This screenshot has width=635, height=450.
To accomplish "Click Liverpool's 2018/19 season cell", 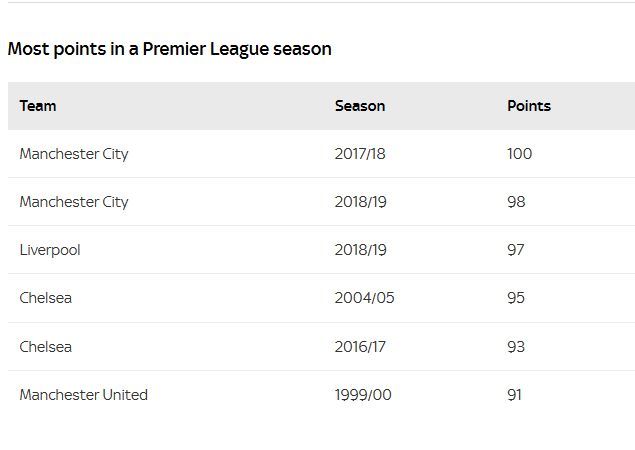I will 360,250.
